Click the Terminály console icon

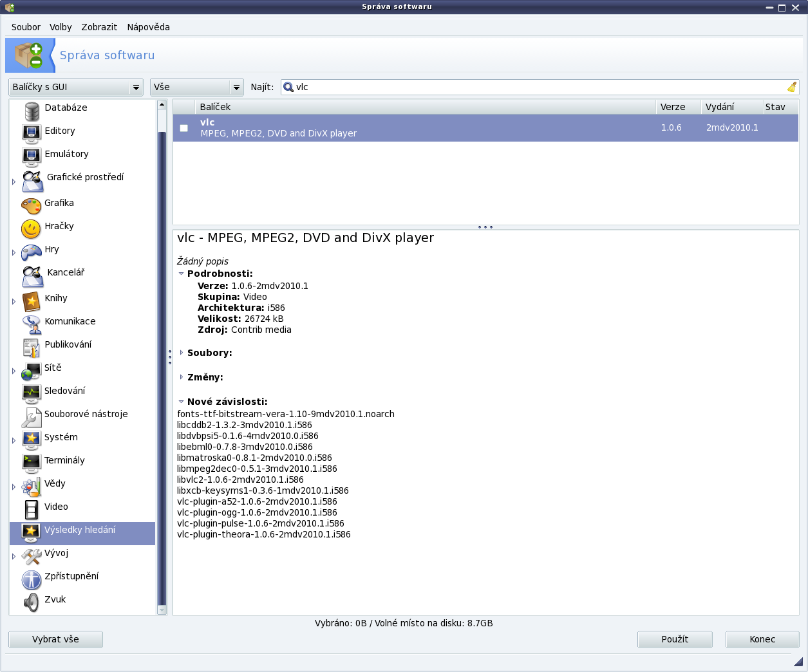[x=31, y=463]
